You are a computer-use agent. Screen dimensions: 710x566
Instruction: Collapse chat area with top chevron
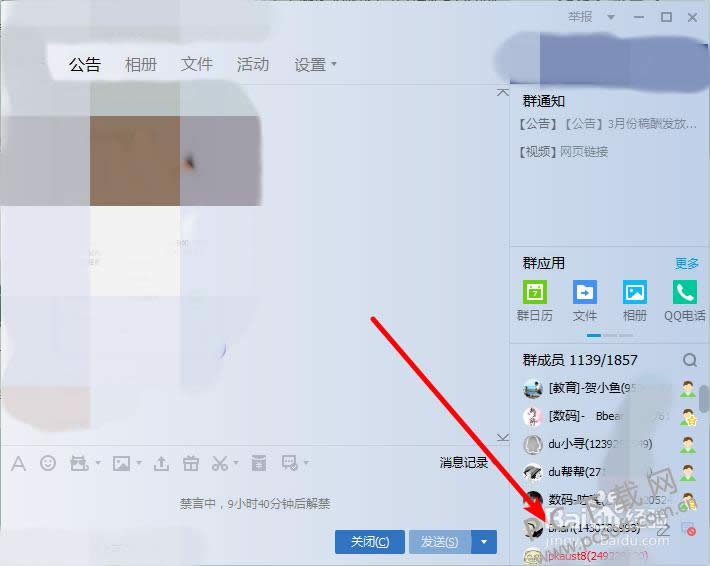[503, 92]
